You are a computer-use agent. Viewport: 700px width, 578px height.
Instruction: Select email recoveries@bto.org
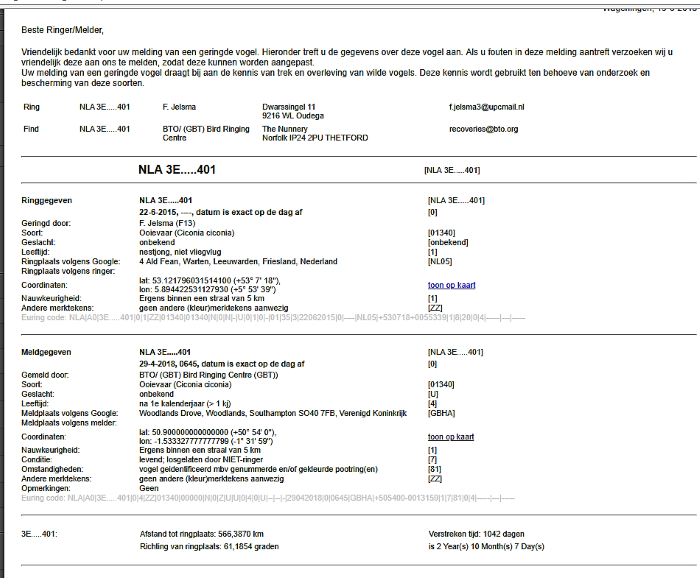(x=483, y=129)
